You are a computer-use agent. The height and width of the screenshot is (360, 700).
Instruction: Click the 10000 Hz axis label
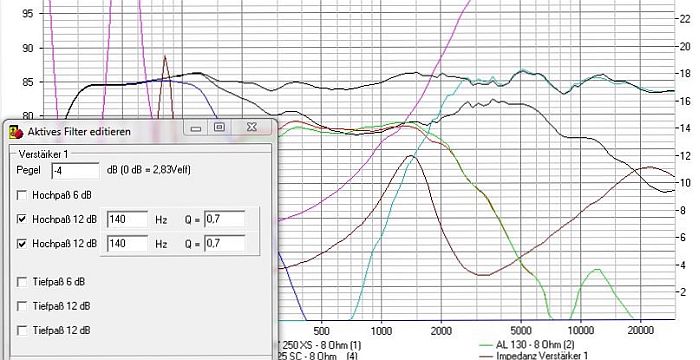(580, 331)
